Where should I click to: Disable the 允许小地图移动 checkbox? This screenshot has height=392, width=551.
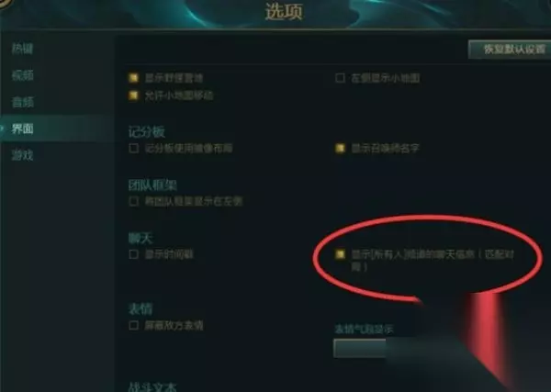(x=133, y=95)
